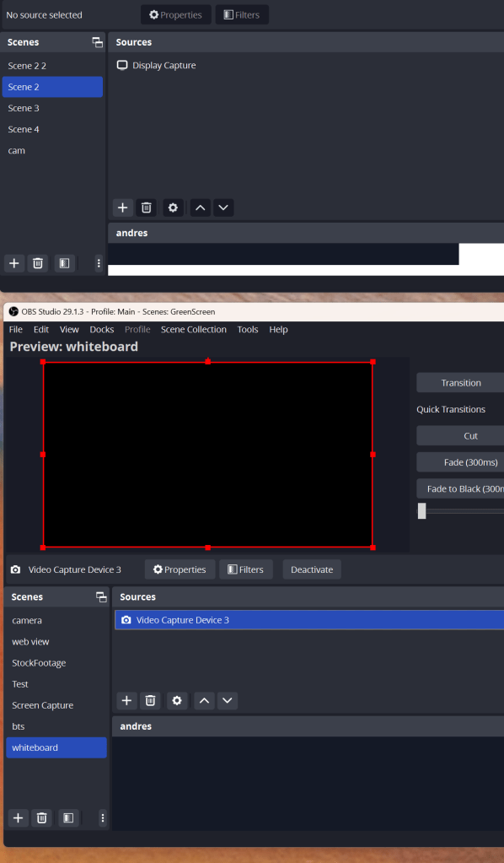Select the camera scene
Screen dimensions: 504x863
[x=56, y=620]
